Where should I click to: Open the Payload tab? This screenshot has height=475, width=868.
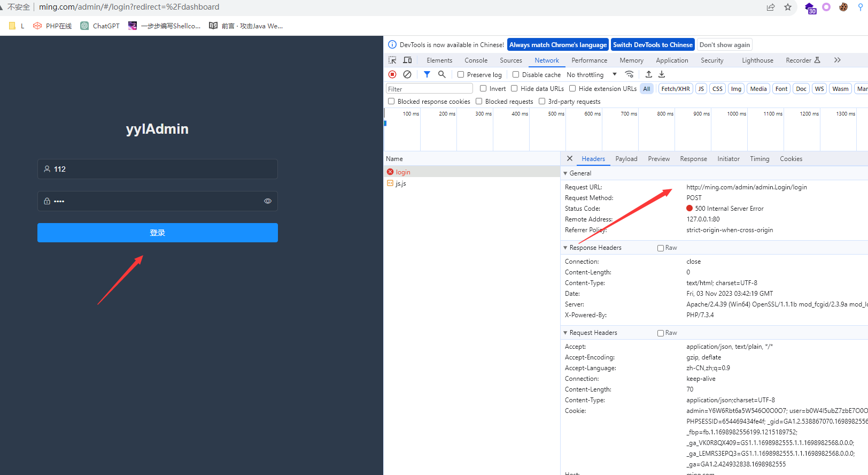click(x=626, y=159)
